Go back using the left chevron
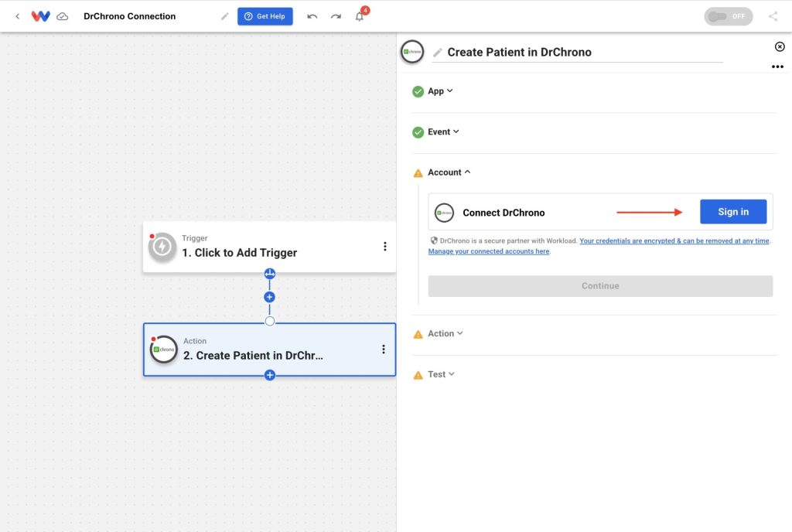 pos(18,16)
